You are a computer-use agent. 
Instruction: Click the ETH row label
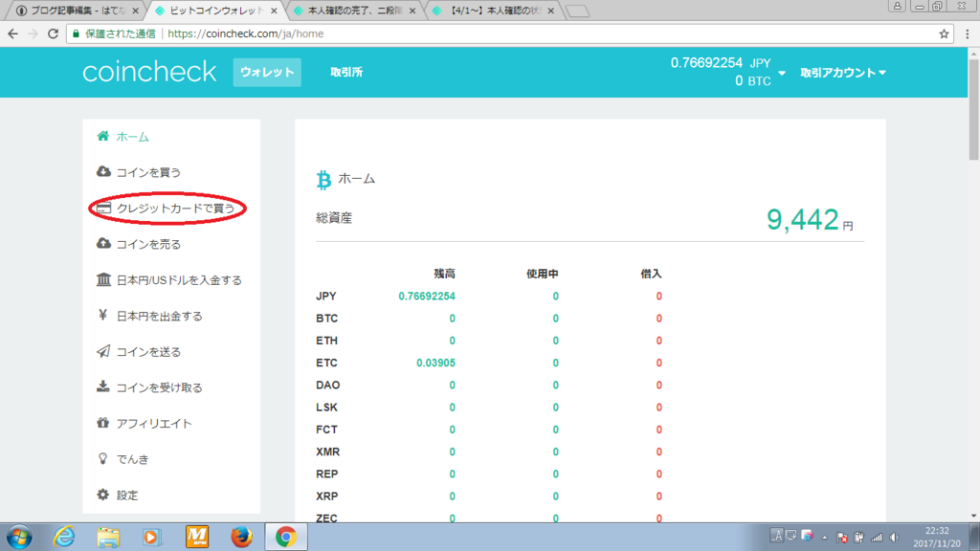[327, 341]
